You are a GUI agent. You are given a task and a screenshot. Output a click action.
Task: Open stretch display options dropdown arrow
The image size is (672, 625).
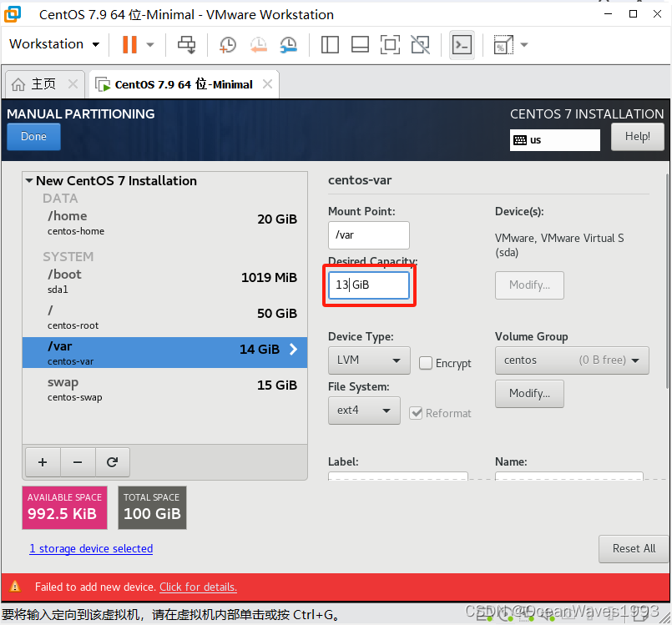pyautogui.click(x=524, y=44)
